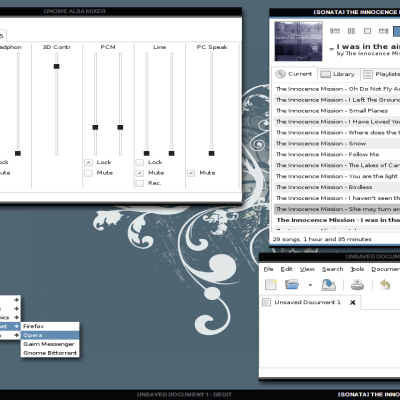This screenshot has height=400, width=400.
Task: Click the Headphone slider handle
Action: pyautogui.click(x=18, y=153)
